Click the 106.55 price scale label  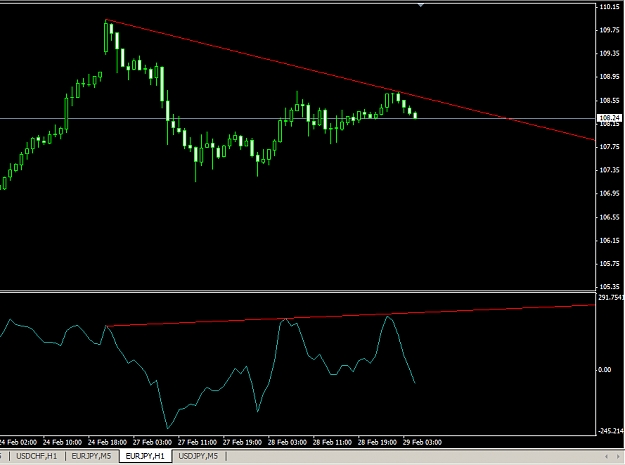pos(609,217)
